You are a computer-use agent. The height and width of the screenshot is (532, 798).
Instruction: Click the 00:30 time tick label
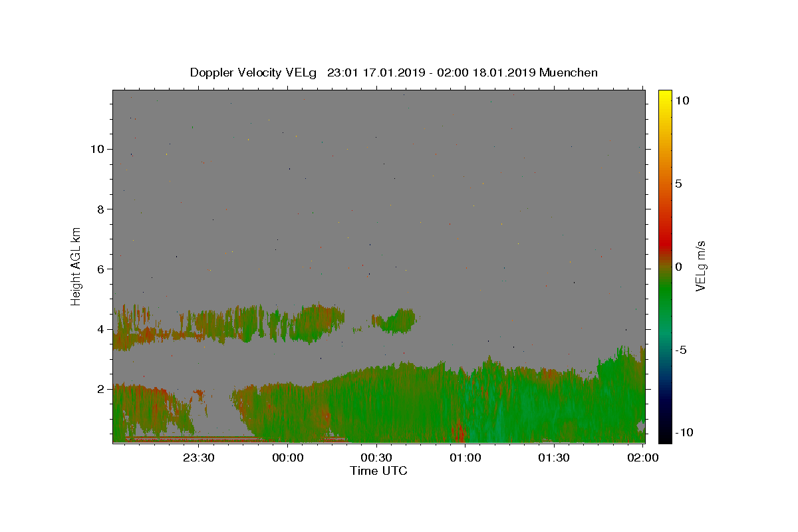[x=376, y=458]
